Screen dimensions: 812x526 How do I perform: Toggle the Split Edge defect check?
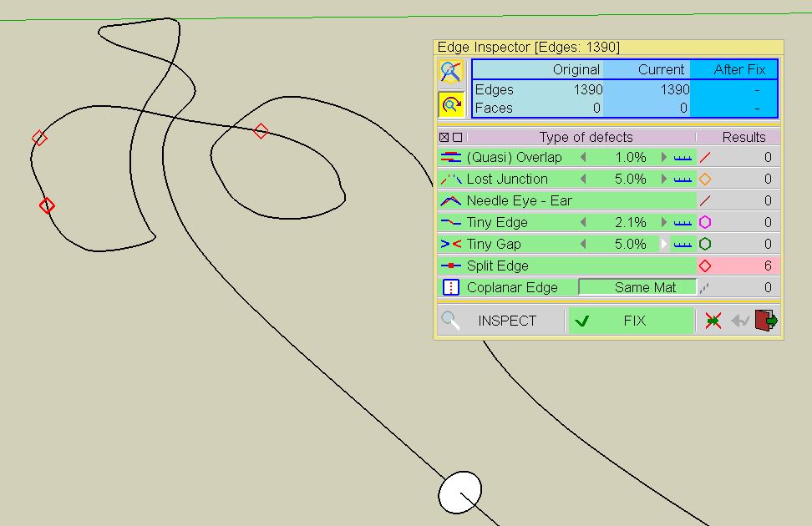[x=497, y=266]
